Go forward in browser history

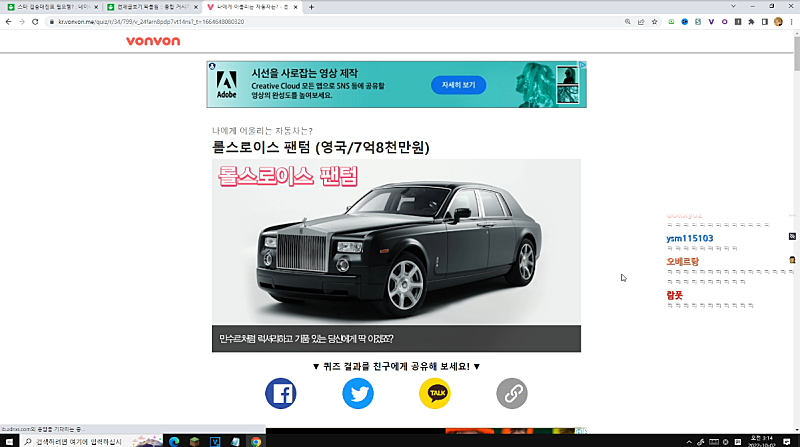[21, 22]
